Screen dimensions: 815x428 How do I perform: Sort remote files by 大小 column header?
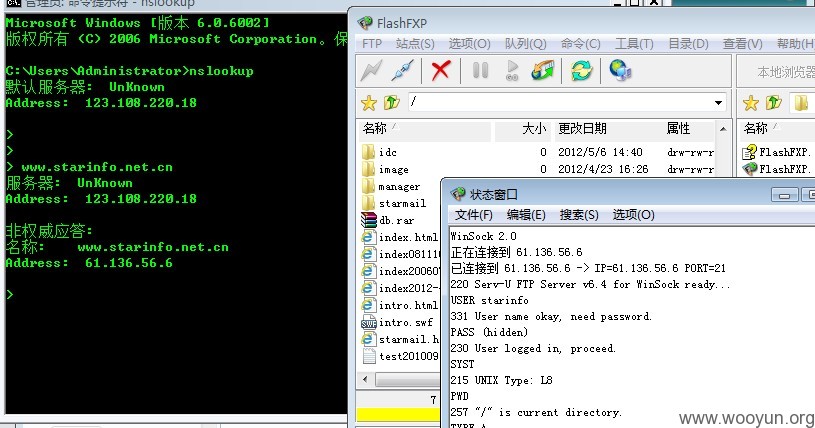click(522, 128)
